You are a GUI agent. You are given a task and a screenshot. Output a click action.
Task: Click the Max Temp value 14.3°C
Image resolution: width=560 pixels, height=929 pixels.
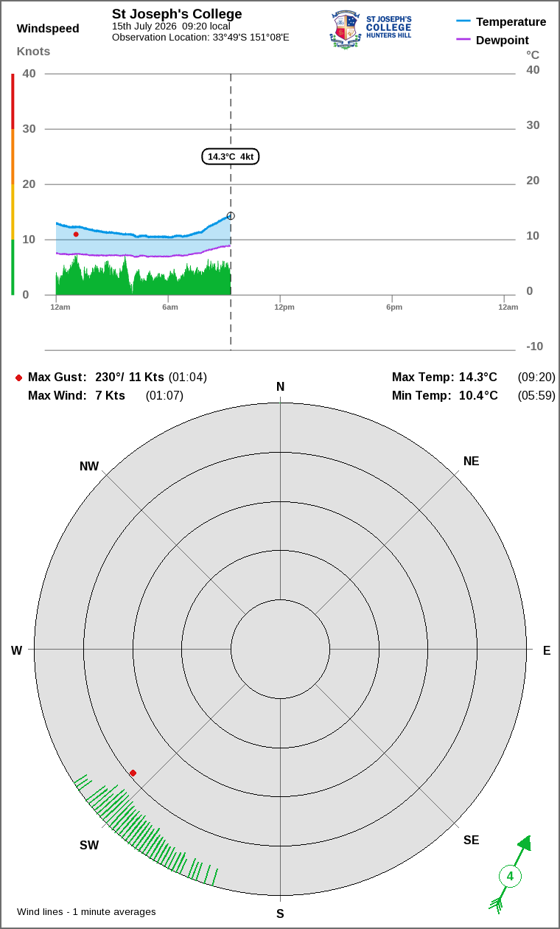coord(478,377)
